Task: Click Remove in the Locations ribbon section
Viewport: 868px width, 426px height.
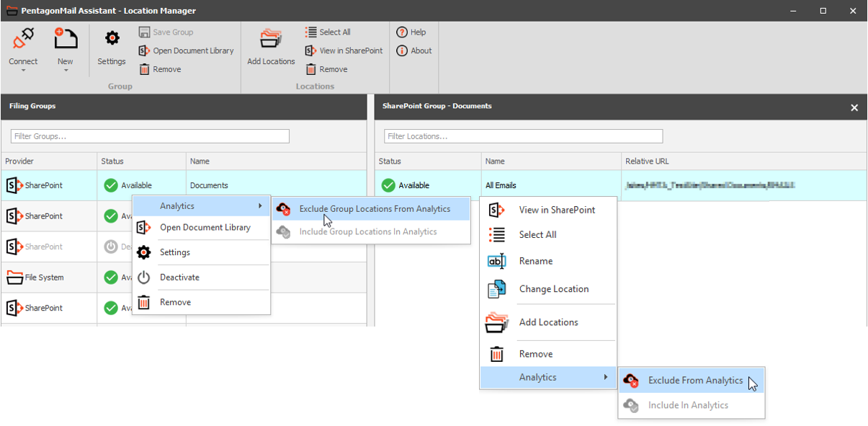Action: coord(326,70)
